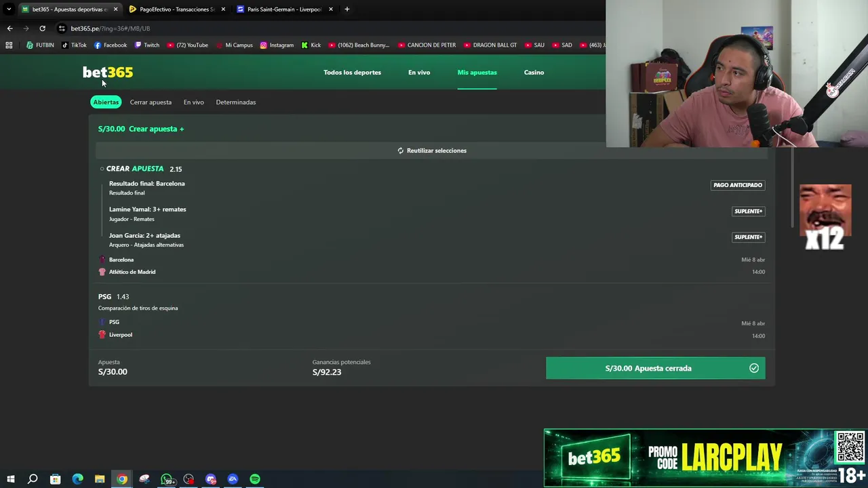Open the Windows Start menu
This screenshot has height=488, width=868.
pyautogui.click(x=10, y=479)
